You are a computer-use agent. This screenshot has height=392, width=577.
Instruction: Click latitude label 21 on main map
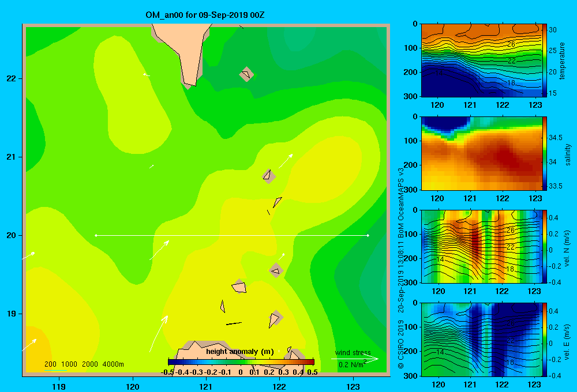point(12,157)
